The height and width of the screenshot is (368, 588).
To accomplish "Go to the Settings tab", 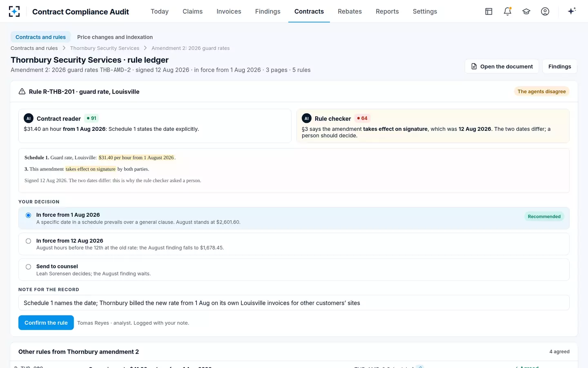I will pyautogui.click(x=425, y=11).
